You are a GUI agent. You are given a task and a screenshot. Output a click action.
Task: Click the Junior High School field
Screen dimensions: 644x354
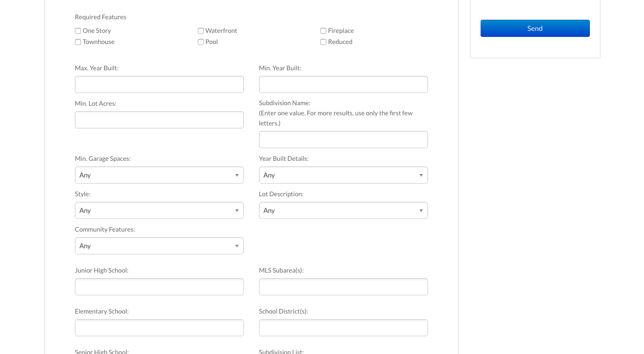click(159, 287)
